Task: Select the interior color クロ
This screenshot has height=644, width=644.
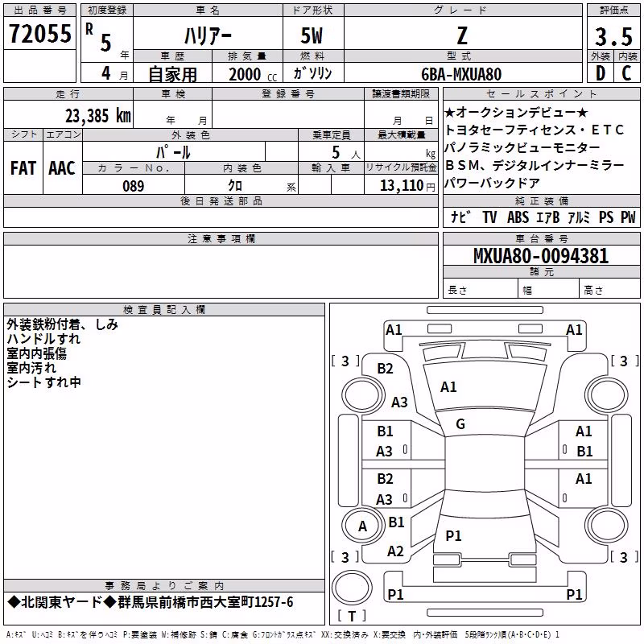Action: tap(235, 186)
